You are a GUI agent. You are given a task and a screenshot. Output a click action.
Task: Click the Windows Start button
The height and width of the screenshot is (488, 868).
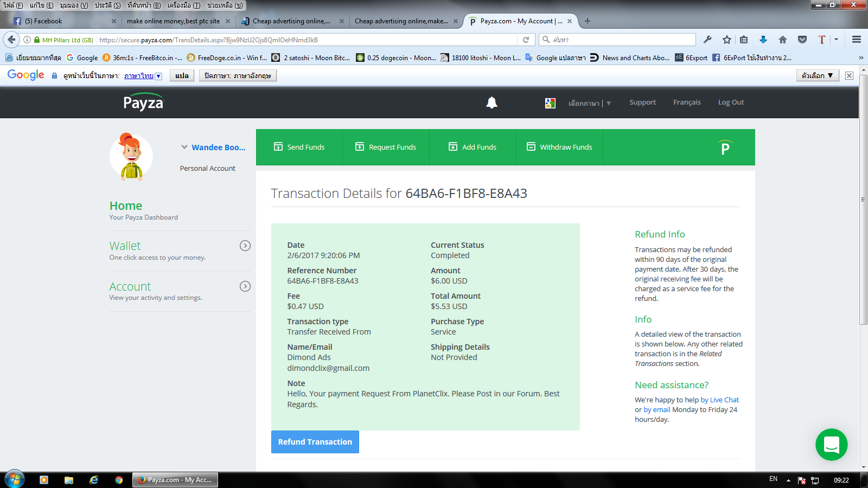point(14,480)
